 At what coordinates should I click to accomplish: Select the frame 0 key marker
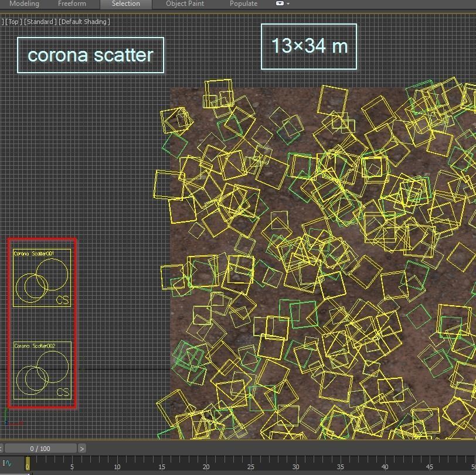[x=28, y=464]
